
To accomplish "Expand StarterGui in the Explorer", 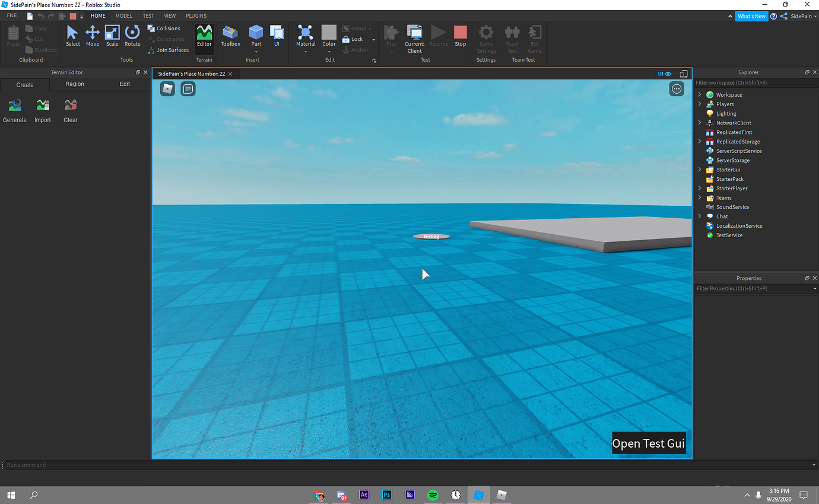I will point(700,169).
